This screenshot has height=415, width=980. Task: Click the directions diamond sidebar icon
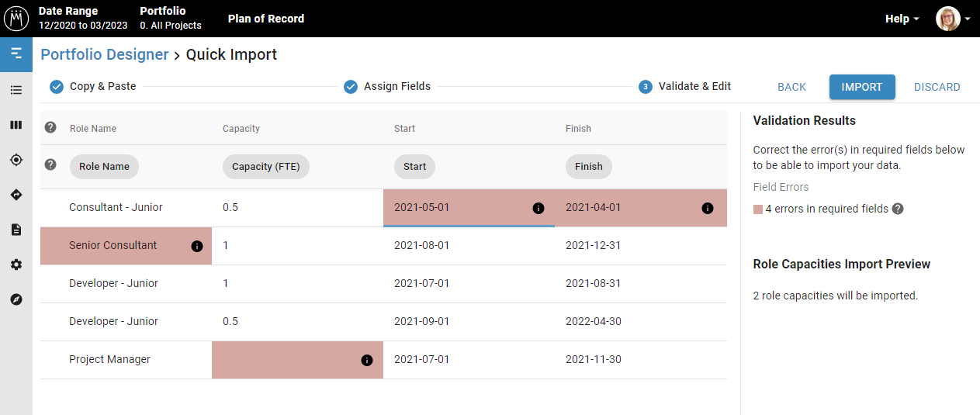click(x=16, y=195)
